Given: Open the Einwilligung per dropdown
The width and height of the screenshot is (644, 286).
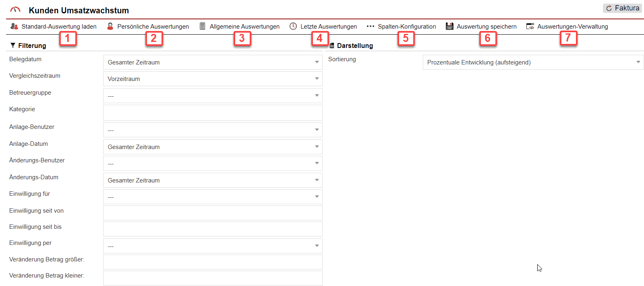Looking at the screenshot, I should pos(213,246).
